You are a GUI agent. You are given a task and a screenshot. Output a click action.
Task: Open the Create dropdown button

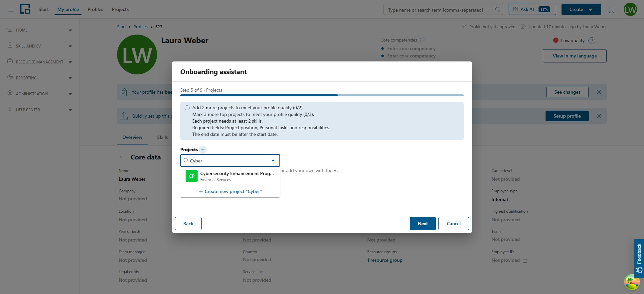[x=581, y=9]
